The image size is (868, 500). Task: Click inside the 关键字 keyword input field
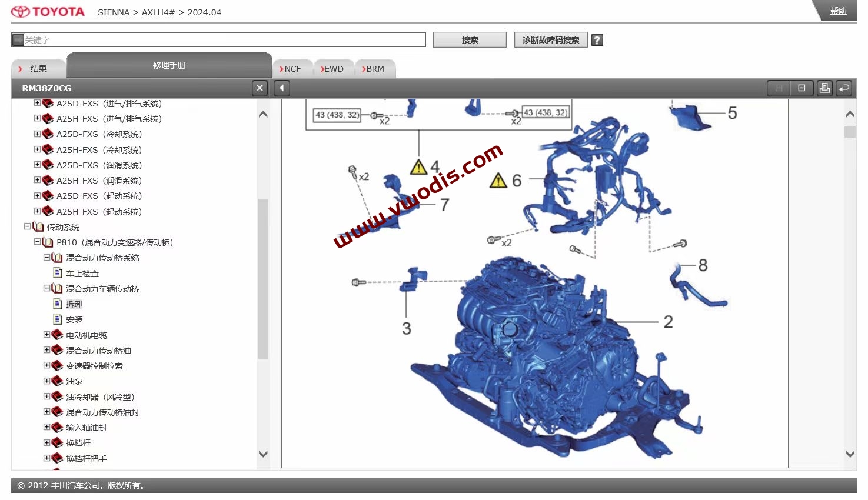click(218, 39)
